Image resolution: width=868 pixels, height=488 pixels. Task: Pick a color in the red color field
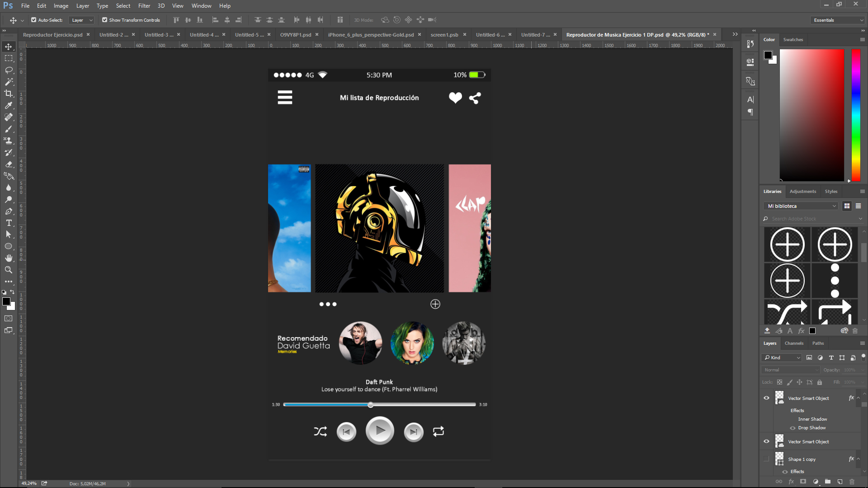click(811, 115)
